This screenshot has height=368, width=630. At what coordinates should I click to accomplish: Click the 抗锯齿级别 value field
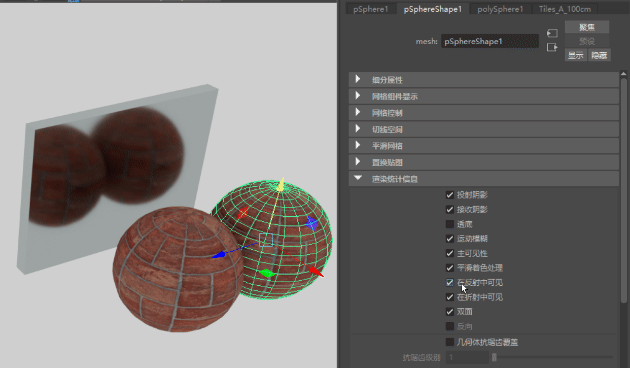tap(467, 357)
